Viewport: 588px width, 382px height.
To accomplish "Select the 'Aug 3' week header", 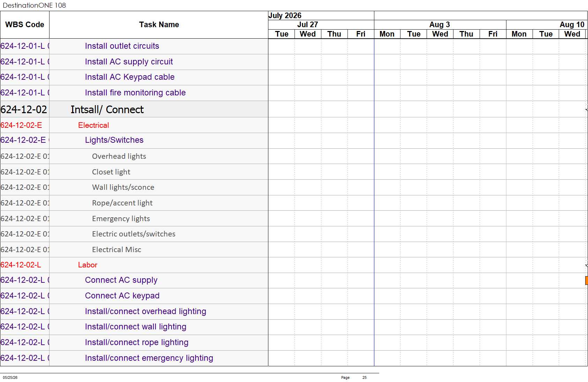I will tap(440, 25).
